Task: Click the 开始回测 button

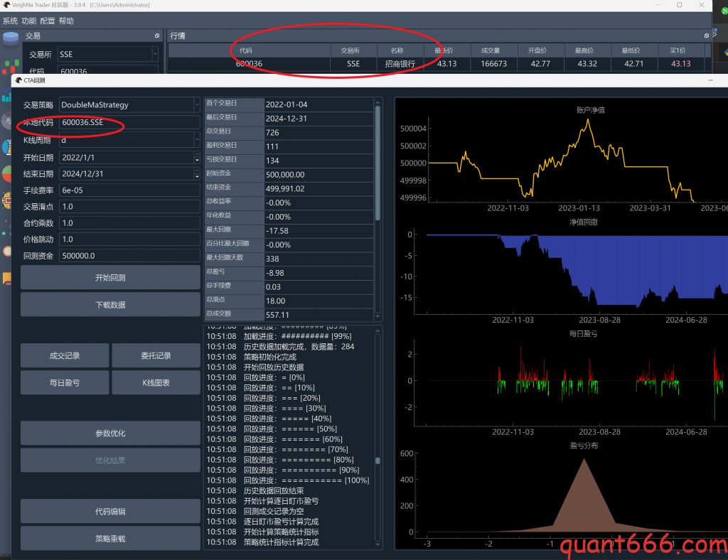Action: point(110,277)
